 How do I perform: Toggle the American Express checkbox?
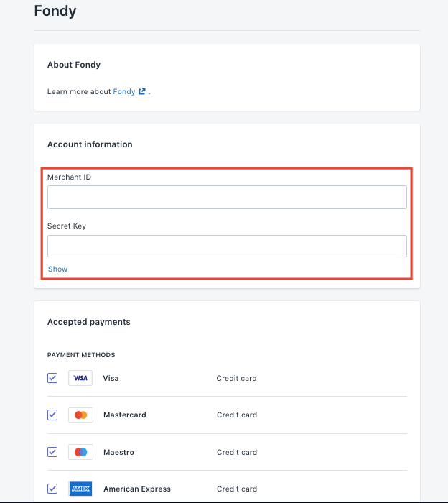52,489
